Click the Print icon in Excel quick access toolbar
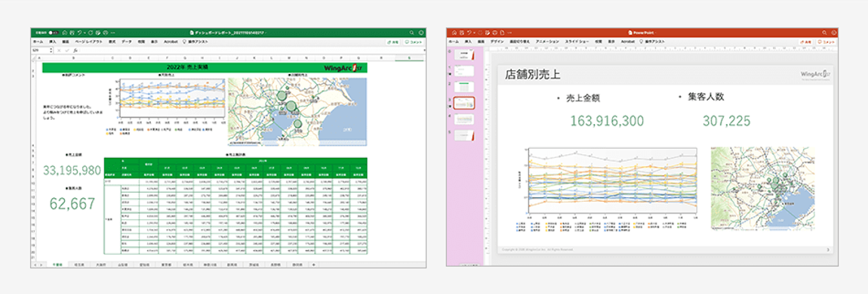 106,32
